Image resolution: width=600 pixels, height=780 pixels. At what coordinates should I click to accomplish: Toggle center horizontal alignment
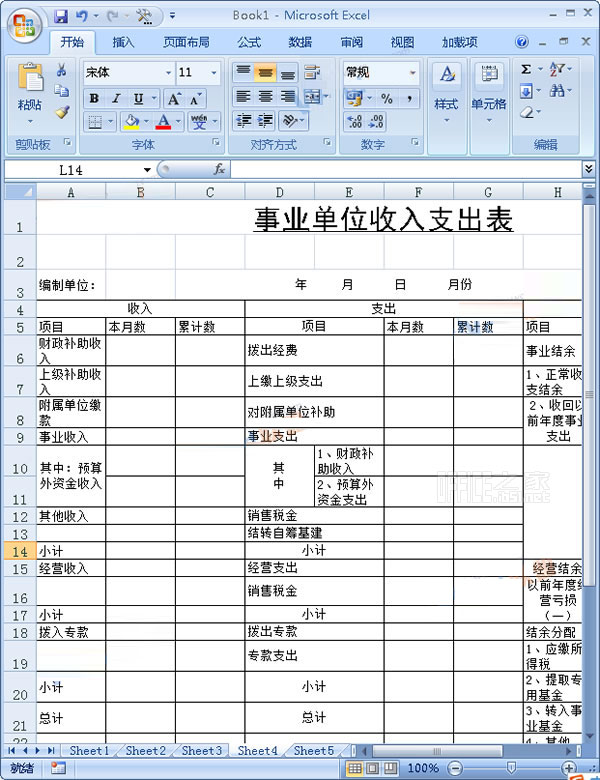coord(265,97)
